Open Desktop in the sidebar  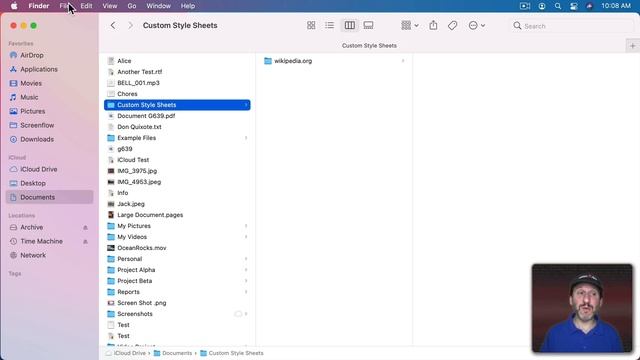pos(33,183)
